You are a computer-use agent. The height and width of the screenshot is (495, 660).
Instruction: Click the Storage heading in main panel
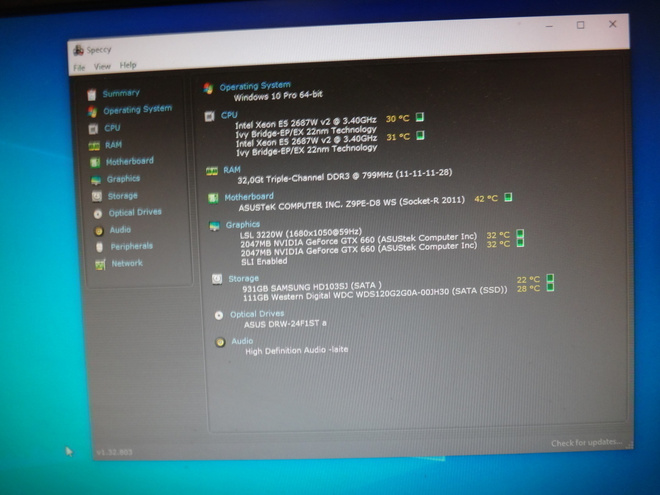coord(243,279)
